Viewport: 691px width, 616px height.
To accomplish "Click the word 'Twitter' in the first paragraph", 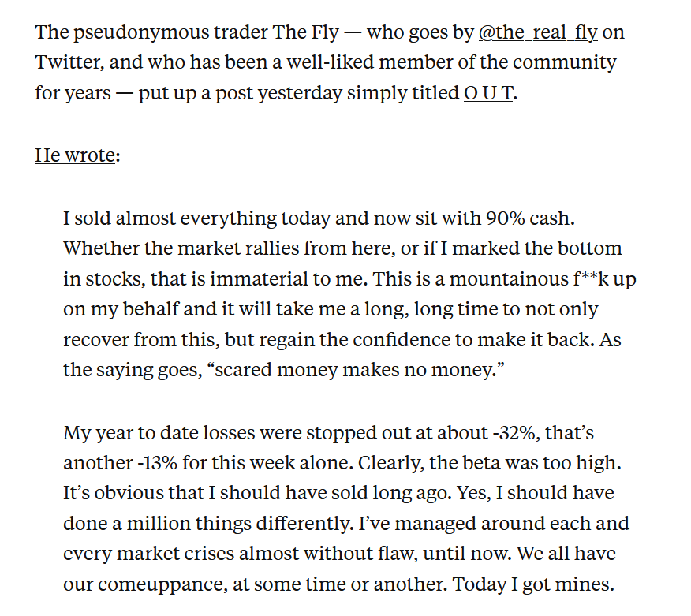I will [69, 62].
